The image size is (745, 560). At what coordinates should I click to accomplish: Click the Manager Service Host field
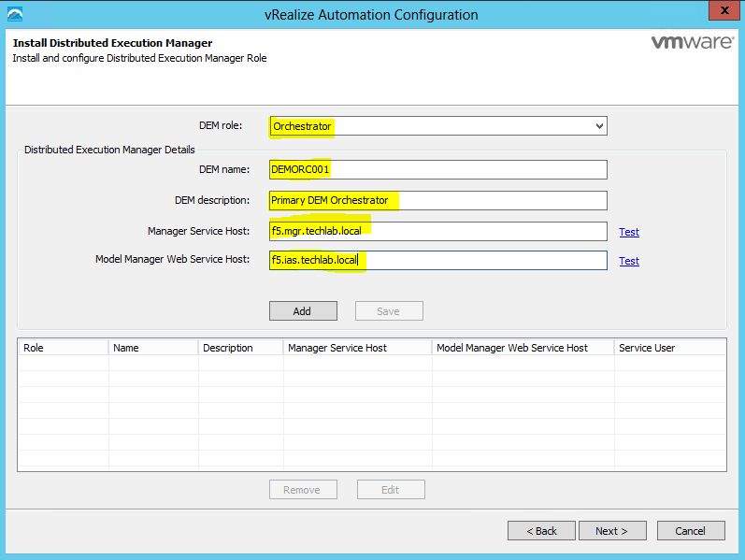click(438, 232)
